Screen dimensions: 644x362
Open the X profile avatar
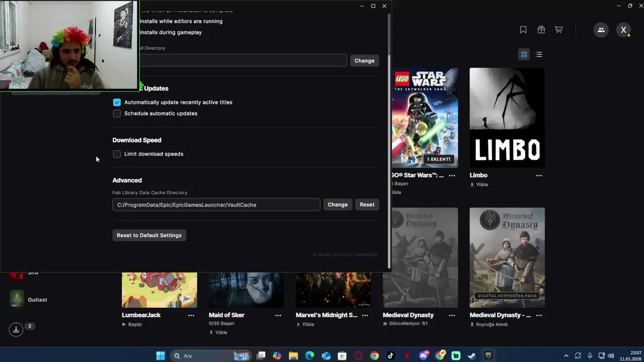623,30
